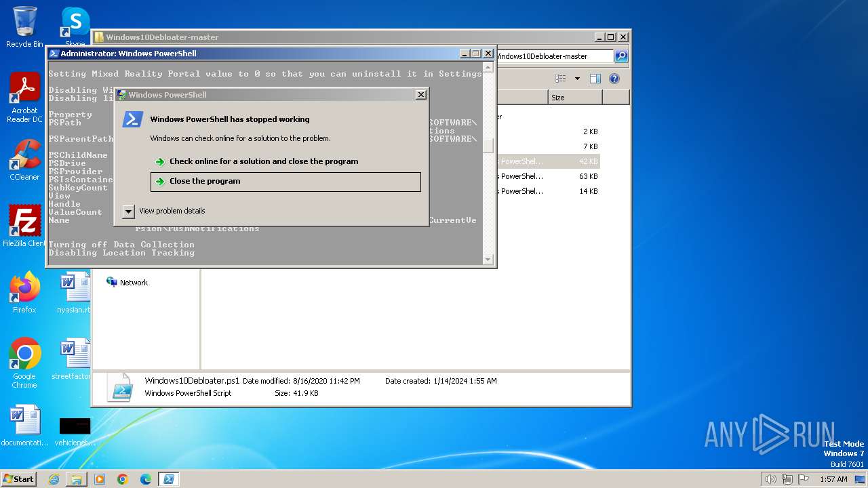Image resolution: width=868 pixels, height=488 pixels.
Task: Toggle the preview pane button in Explorer
Action: (595, 79)
